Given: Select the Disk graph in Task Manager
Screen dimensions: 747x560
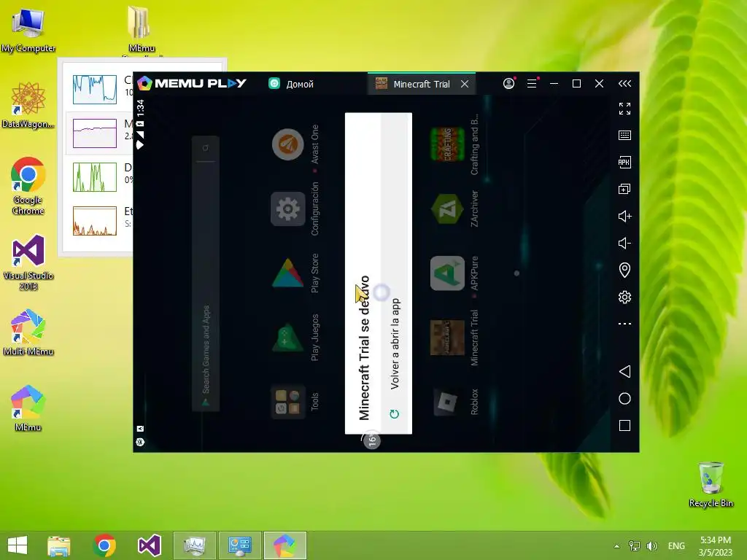Looking at the screenshot, I should pyautogui.click(x=95, y=176).
